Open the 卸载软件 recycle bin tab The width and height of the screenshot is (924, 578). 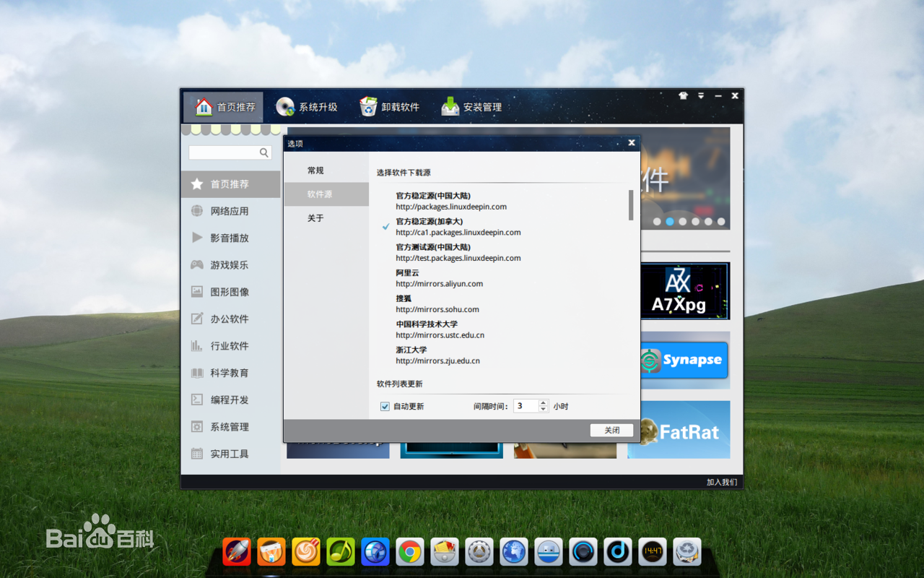click(389, 107)
